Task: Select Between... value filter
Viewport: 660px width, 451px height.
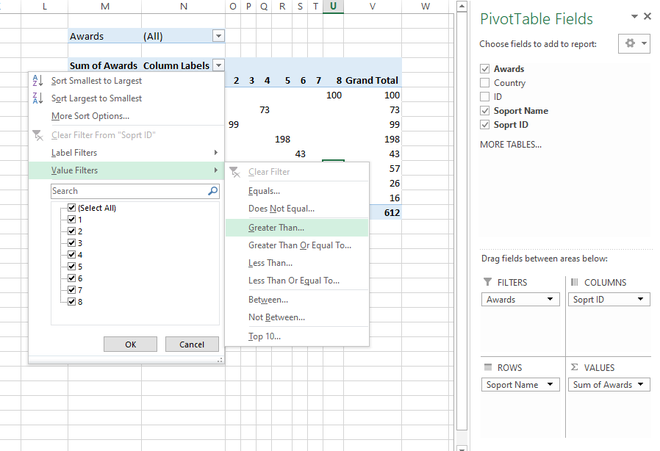Action: pyautogui.click(x=297, y=299)
